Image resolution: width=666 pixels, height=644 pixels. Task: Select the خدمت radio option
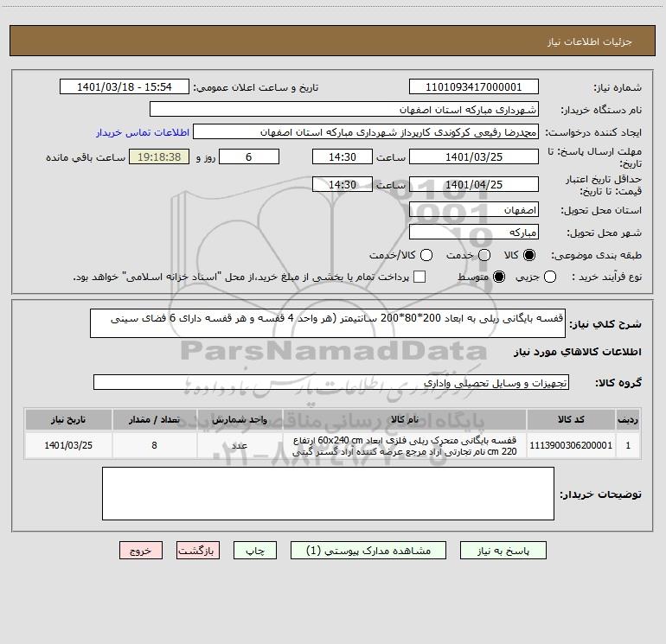coord(484,255)
